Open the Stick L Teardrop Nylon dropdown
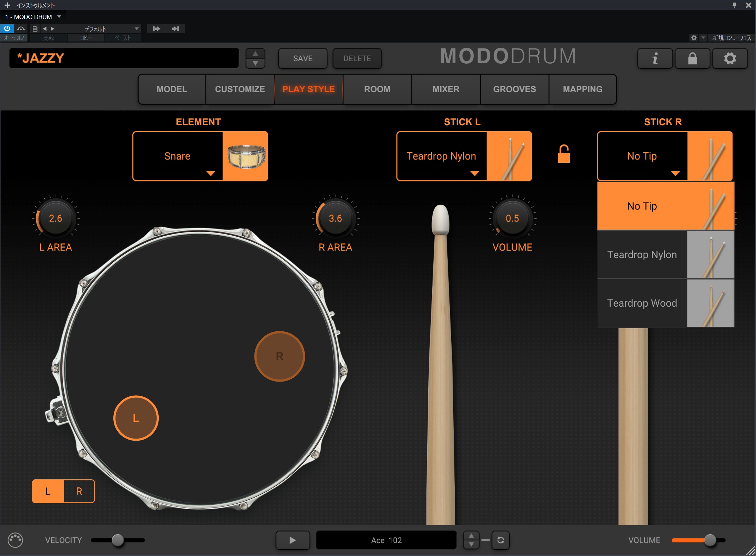Viewport: 756px width, 556px height. 441,156
